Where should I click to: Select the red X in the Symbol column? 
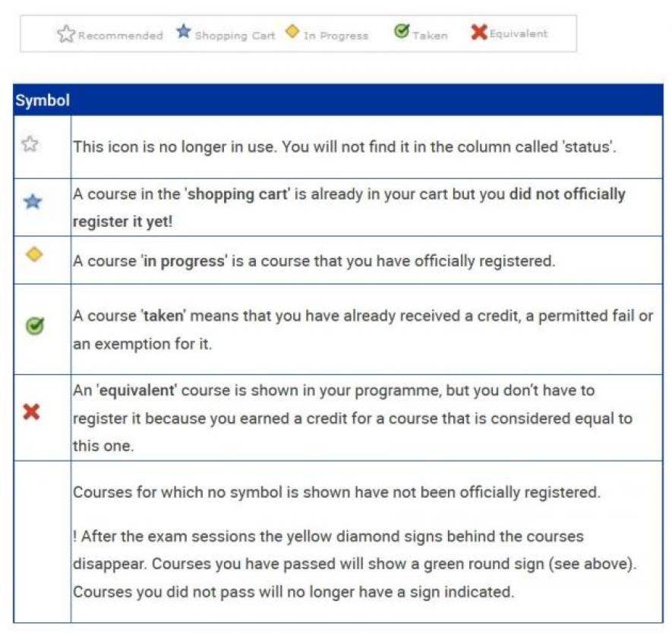point(32,413)
